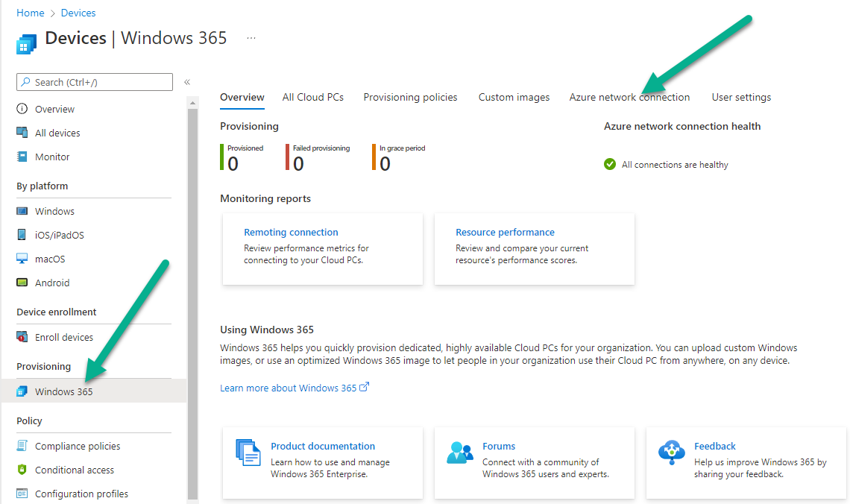Viewport: 850px width, 504px height.
Task: Click the green healthy connections checkmark icon
Action: click(x=610, y=164)
